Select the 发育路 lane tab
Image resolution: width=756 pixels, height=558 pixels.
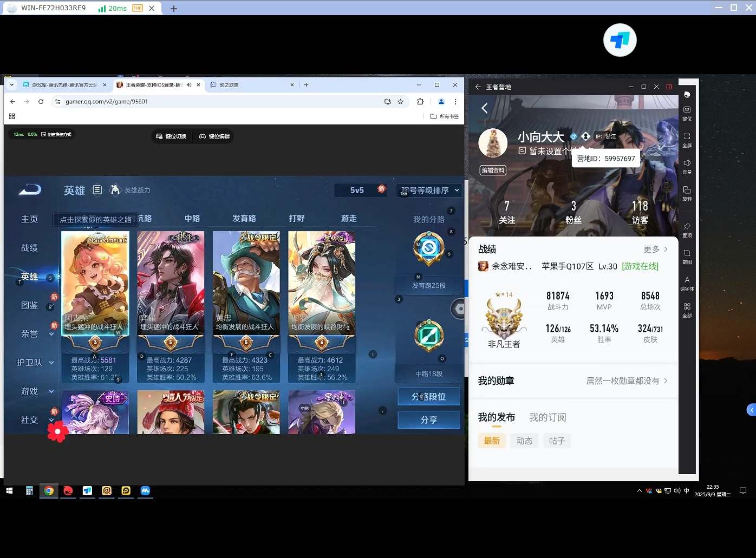coord(244,218)
